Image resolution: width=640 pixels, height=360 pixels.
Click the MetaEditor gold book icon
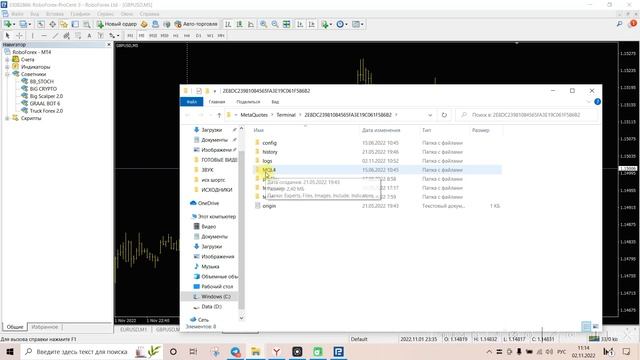(x=144, y=24)
